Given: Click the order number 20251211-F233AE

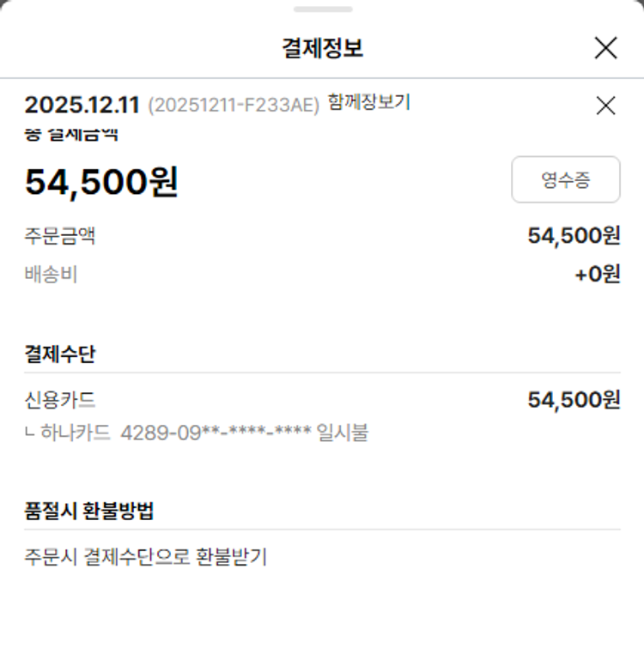Looking at the screenshot, I should coord(234,105).
